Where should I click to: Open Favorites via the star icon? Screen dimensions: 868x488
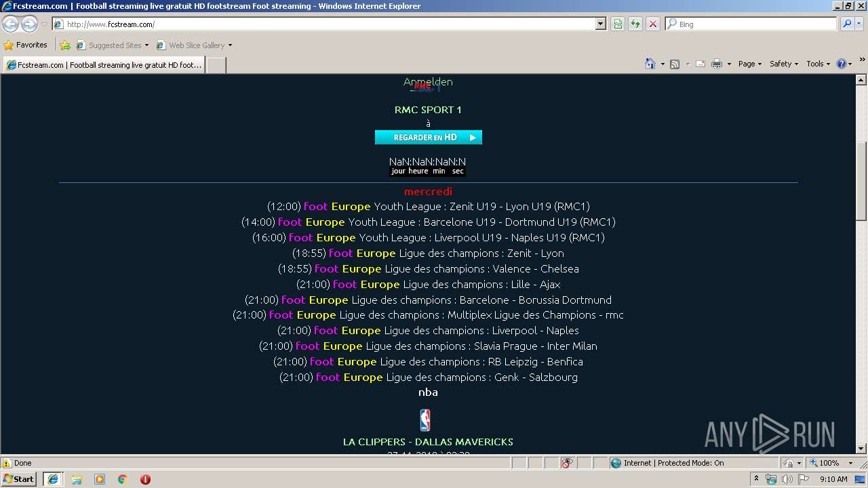(x=9, y=45)
